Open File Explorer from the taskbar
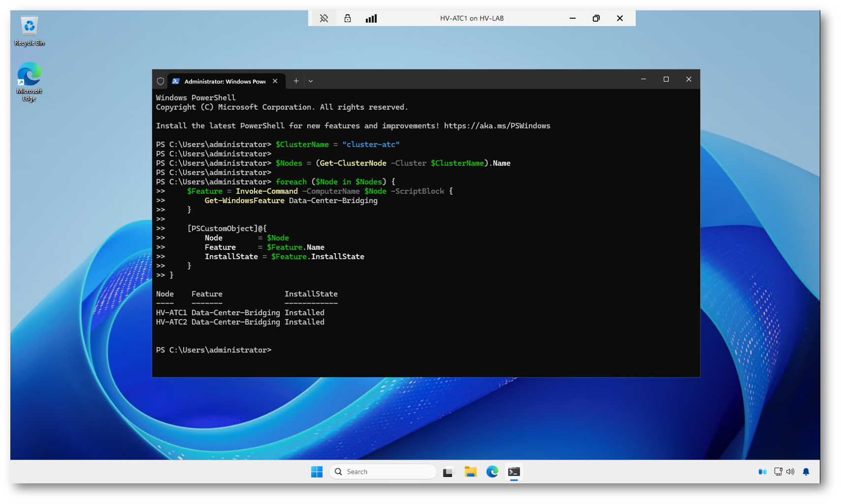841x504 pixels. click(470, 472)
